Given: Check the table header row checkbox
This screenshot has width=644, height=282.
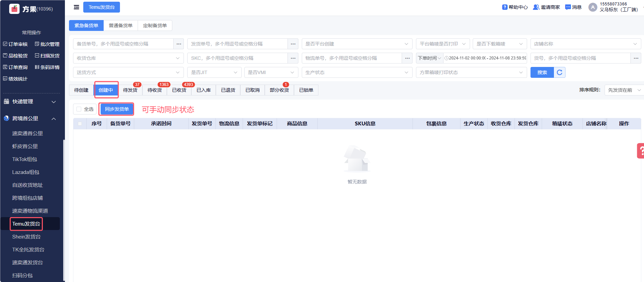Looking at the screenshot, I should 80,124.
